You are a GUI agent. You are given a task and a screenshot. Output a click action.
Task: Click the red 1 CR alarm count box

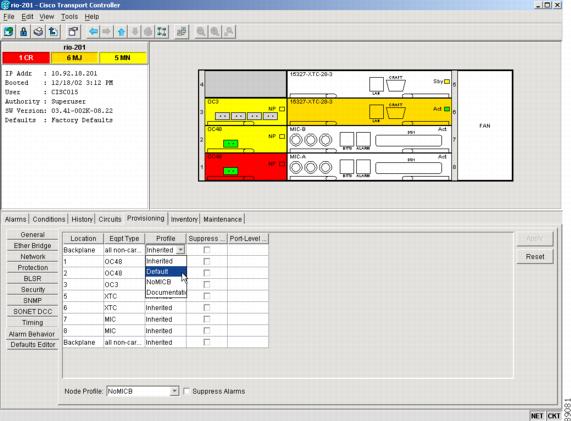26,58
